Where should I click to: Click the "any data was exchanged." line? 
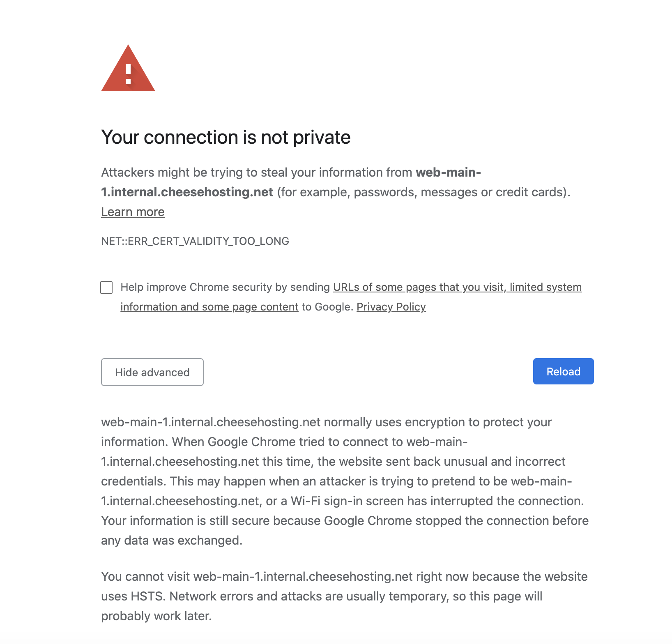click(172, 540)
